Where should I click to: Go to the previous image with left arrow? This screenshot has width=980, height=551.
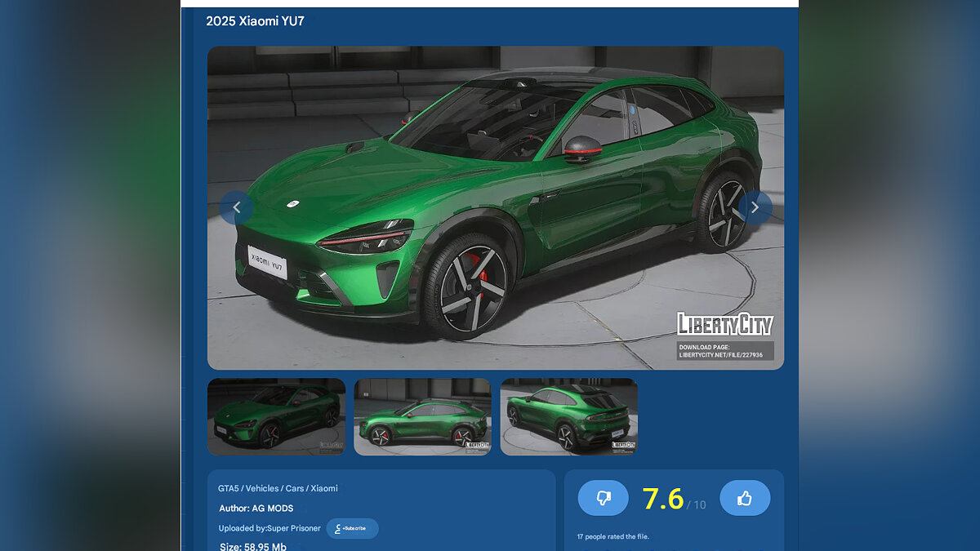(x=236, y=207)
